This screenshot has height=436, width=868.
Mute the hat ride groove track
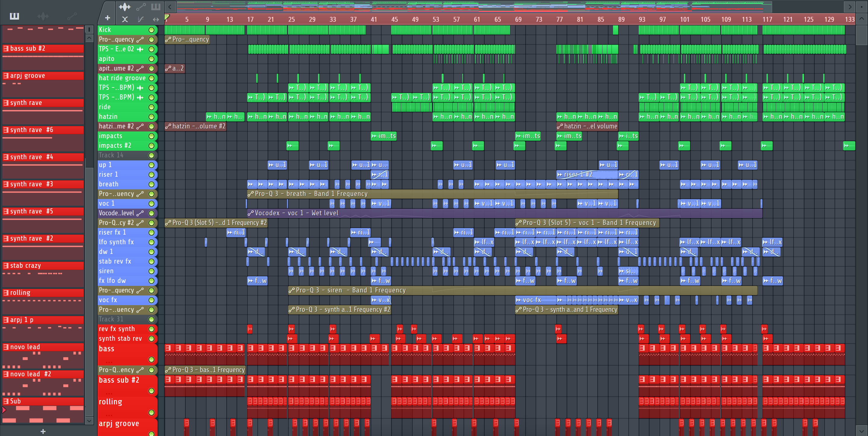pyautogui.click(x=152, y=78)
